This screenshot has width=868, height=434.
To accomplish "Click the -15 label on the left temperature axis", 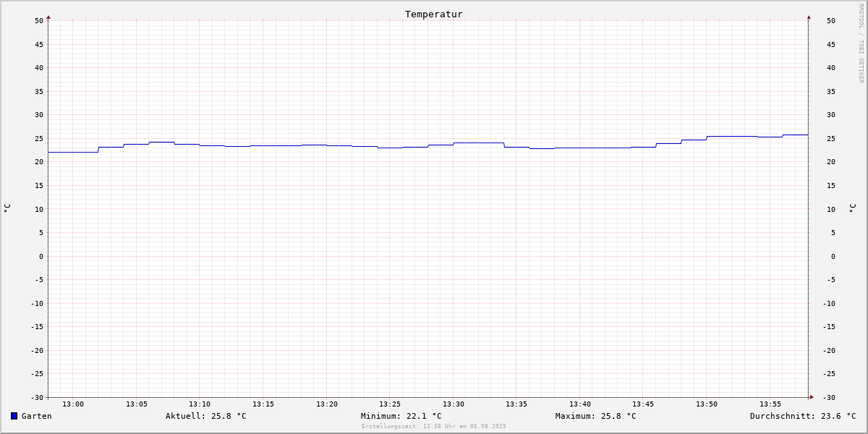I will tap(37, 327).
